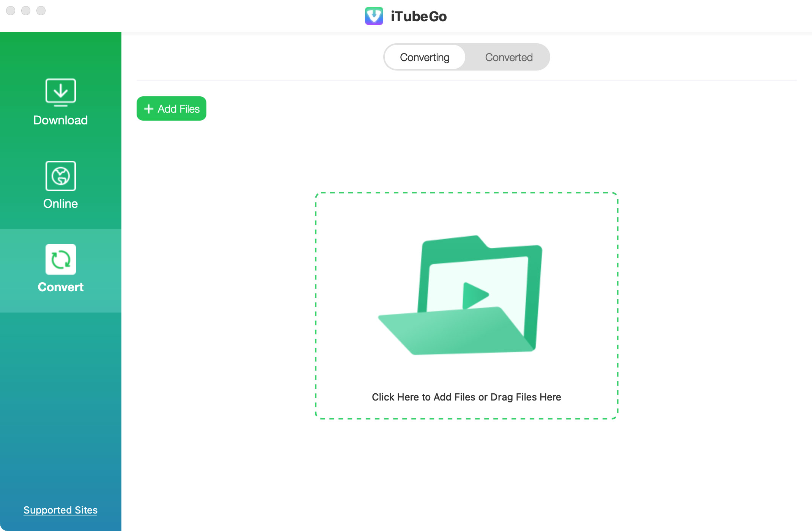Close the window with the leftmost window button
812x531 pixels.
coord(11,11)
